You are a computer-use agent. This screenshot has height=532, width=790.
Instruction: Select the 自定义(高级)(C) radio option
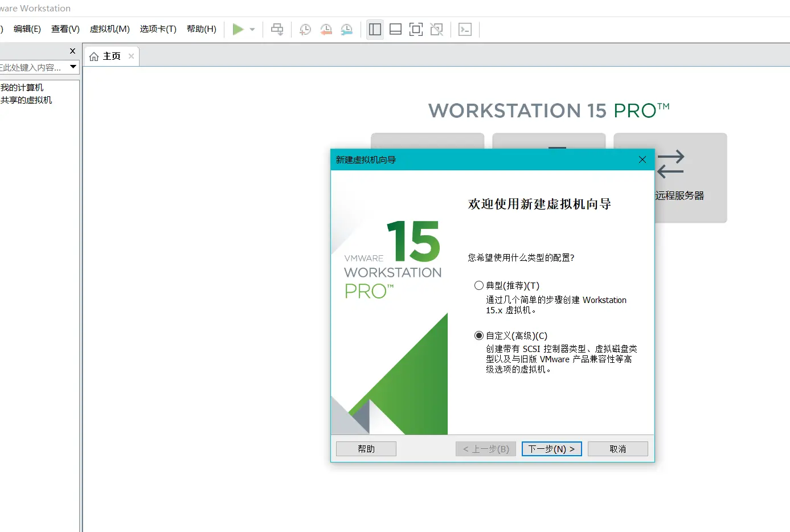pyautogui.click(x=479, y=335)
